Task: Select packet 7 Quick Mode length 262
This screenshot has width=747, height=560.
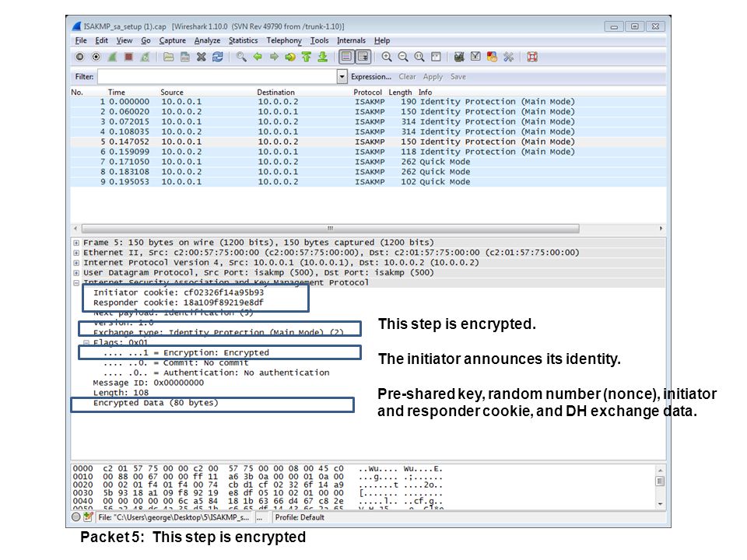Action: pyautogui.click(x=368, y=162)
